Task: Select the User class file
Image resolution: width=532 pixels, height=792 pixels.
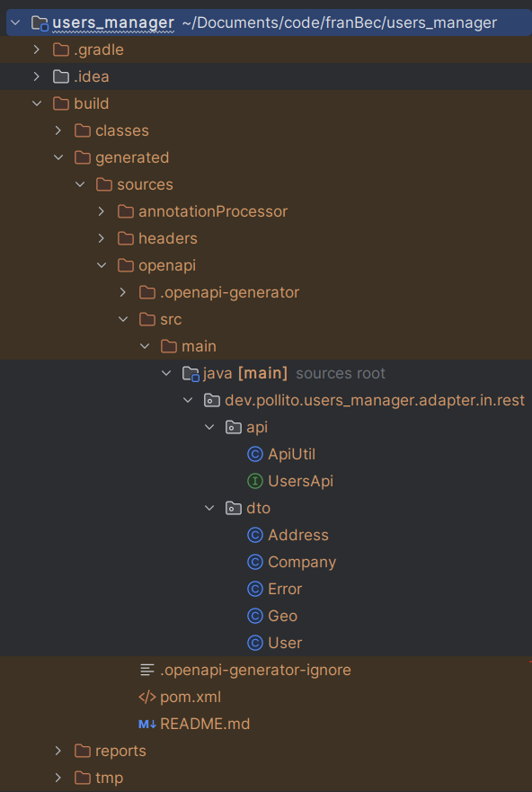Action: tap(285, 643)
